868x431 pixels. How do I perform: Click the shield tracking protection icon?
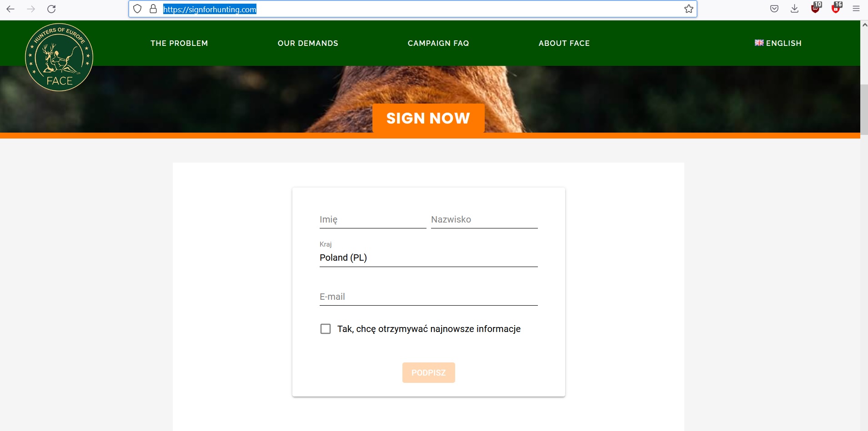click(x=137, y=9)
